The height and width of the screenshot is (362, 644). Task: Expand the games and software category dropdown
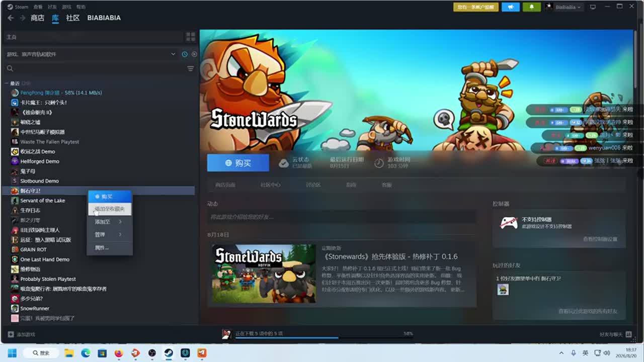coord(173,54)
